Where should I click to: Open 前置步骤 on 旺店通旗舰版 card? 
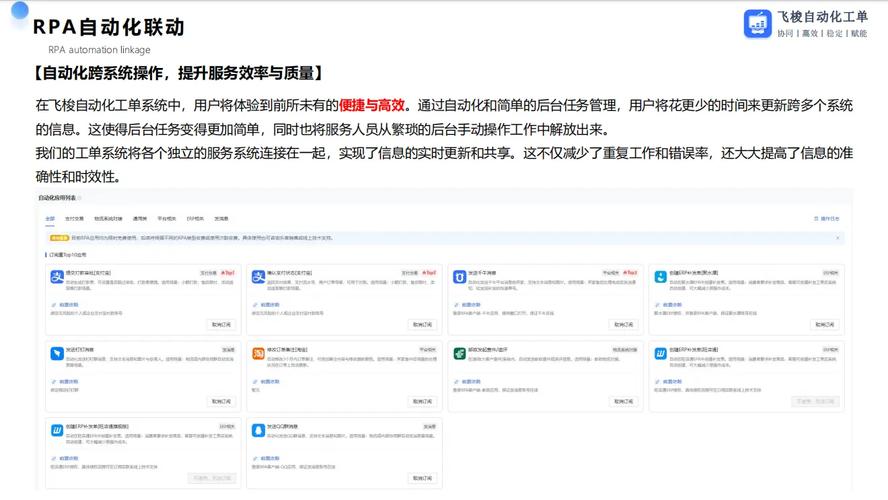tap(69, 458)
